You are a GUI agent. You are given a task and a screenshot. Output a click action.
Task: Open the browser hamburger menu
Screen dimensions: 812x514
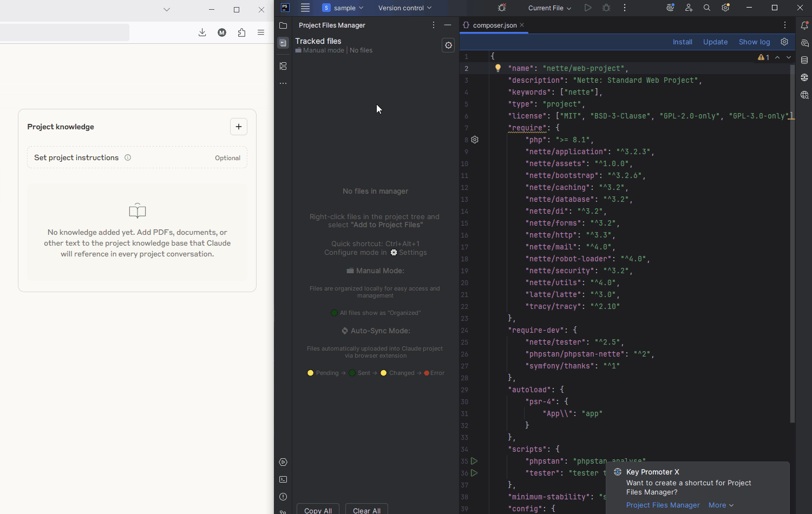[x=261, y=32]
